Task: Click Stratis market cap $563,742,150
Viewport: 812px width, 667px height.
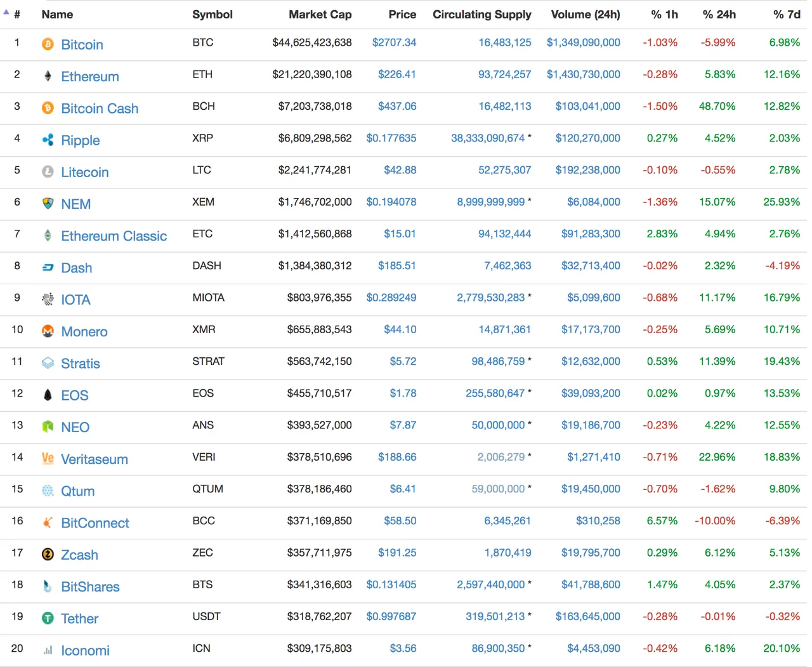Action: (320, 361)
